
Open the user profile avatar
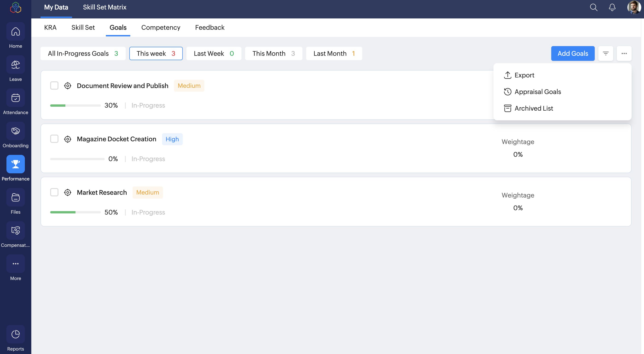[x=634, y=8]
